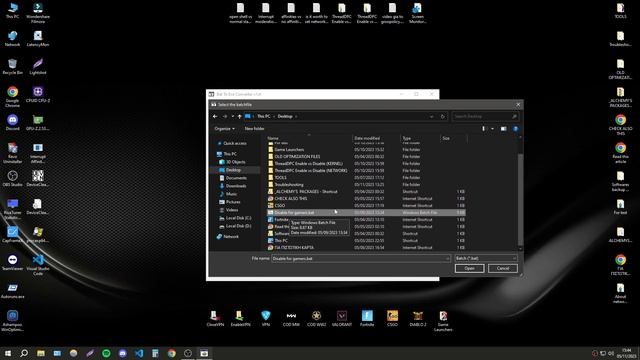Open LatencyMon desktop icon
Image resolution: width=640 pixels, height=360 pixels.
coord(38,39)
